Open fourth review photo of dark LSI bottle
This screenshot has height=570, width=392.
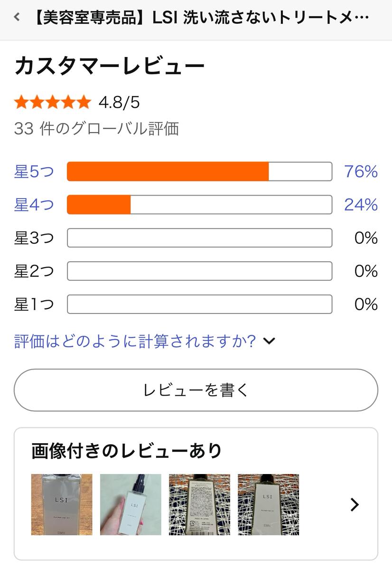(268, 504)
